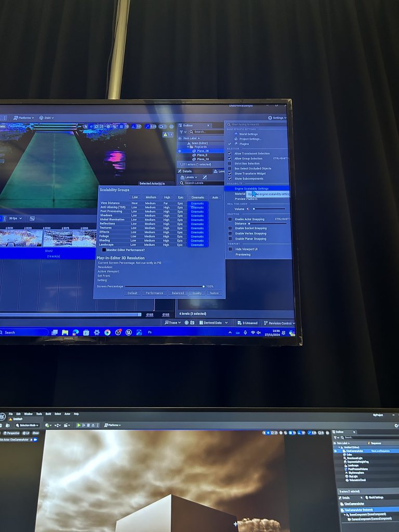Image resolution: width=399 pixels, height=532 pixels.
Task: Toggle Show Subcomponents checkbox
Action: point(230,179)
